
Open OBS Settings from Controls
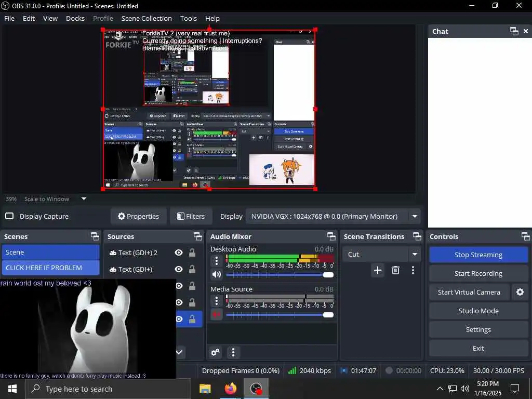pos(478,329)
